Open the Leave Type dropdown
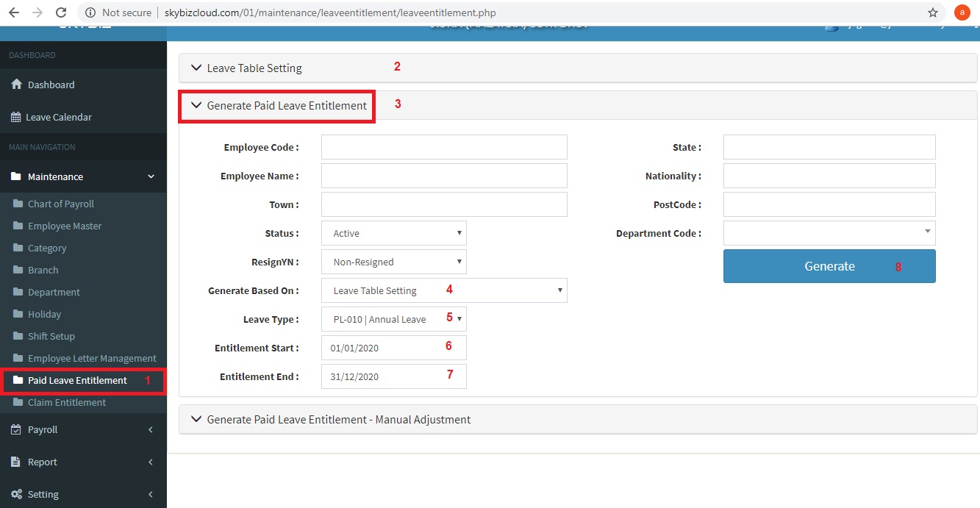The height and width of the screenshot is (508, 980). pos(394,319)
